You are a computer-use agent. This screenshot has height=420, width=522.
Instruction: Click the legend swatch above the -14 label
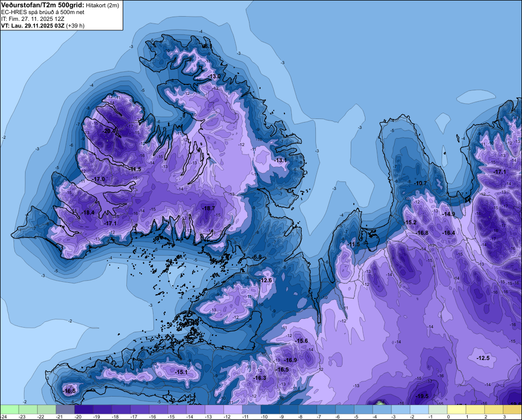tap(196, 410)
